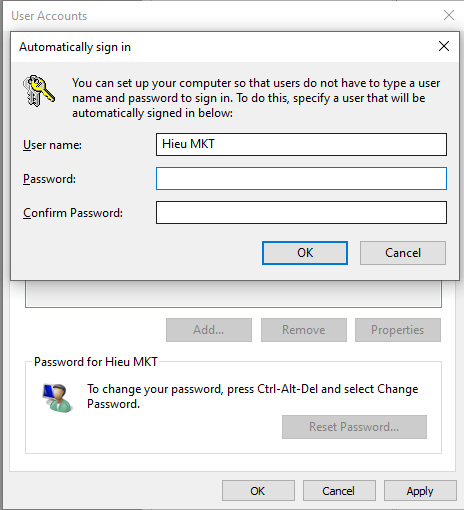The width and height of the screenshot is (464, 510).
Task: Open Properties for the selected user
Action: pos(398,330)
